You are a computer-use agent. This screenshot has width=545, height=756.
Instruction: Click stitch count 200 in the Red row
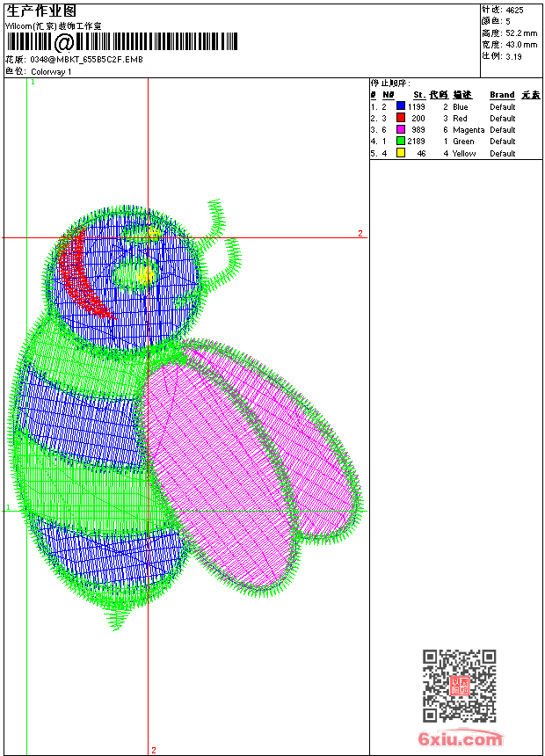click(418, 118)
